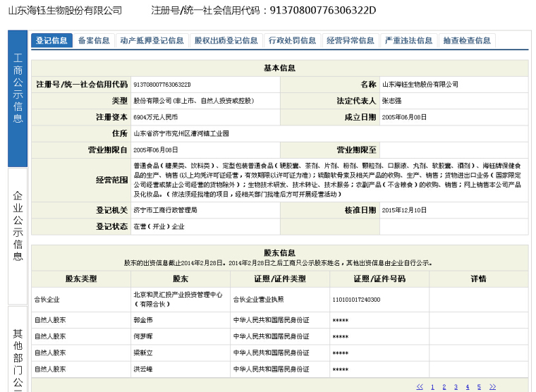Image resolution: width=536 pixels, height=392 pixels.
Task: Click the 营业期限自 date value
Action: tap(156, 150)
